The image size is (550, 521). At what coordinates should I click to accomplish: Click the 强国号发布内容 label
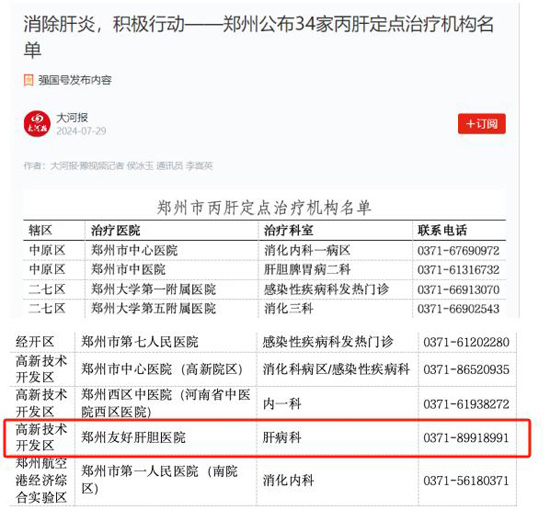(x=75, y=80)
